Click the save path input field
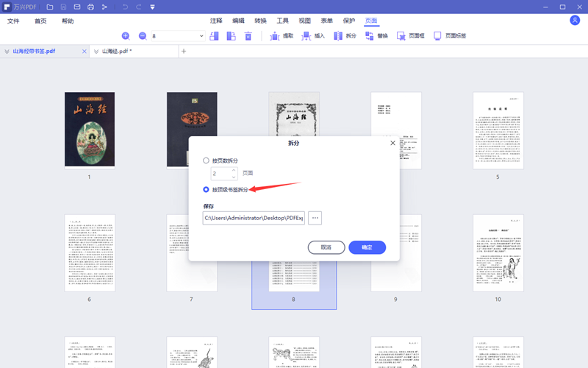Screen dimensions: 588x368 [254, 218]
